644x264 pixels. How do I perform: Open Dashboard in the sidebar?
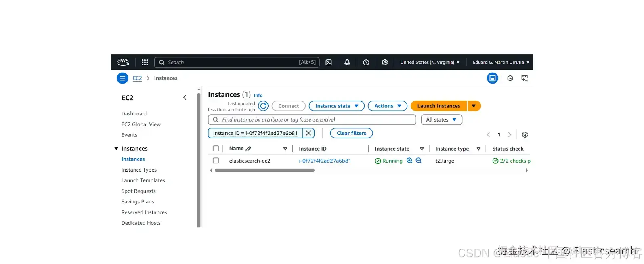click(134, 114)
